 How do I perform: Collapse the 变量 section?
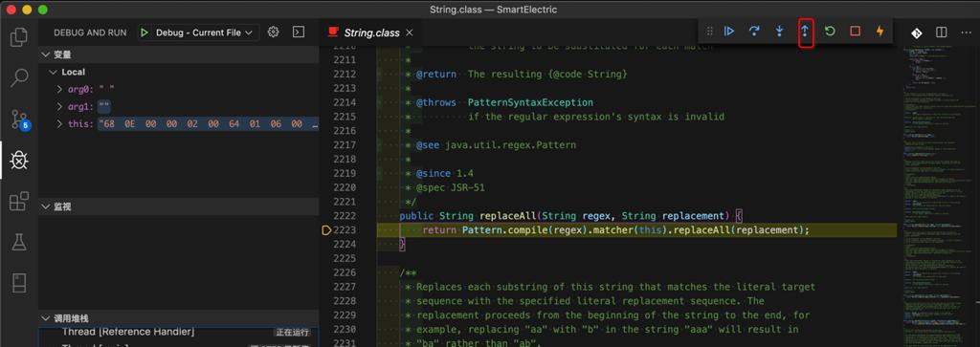45,54
